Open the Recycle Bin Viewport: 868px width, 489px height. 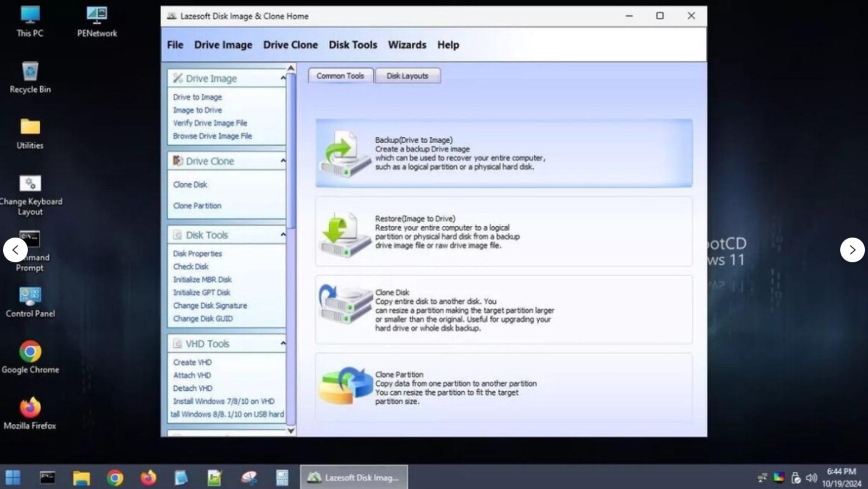29,72
